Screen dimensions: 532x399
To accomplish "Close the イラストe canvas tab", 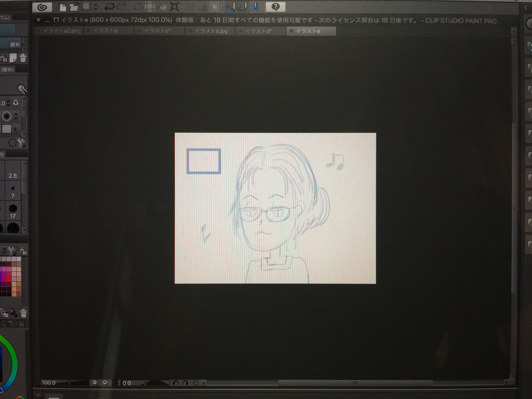I will tap(291, 31).
